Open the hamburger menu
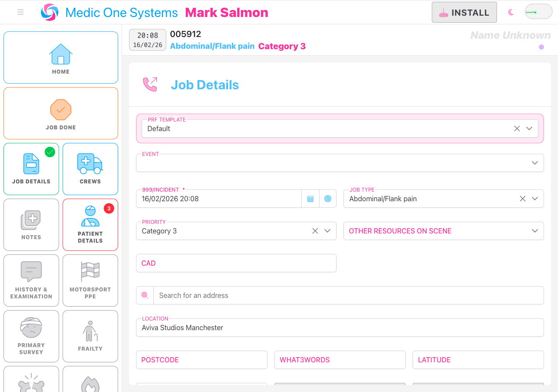 pos(20,12)
